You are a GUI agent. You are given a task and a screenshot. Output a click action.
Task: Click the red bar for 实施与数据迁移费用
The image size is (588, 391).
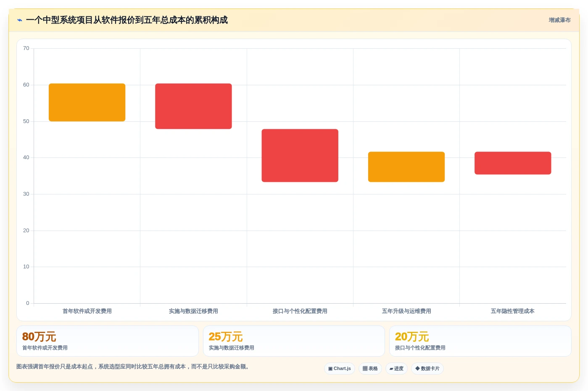click(193, 106)
